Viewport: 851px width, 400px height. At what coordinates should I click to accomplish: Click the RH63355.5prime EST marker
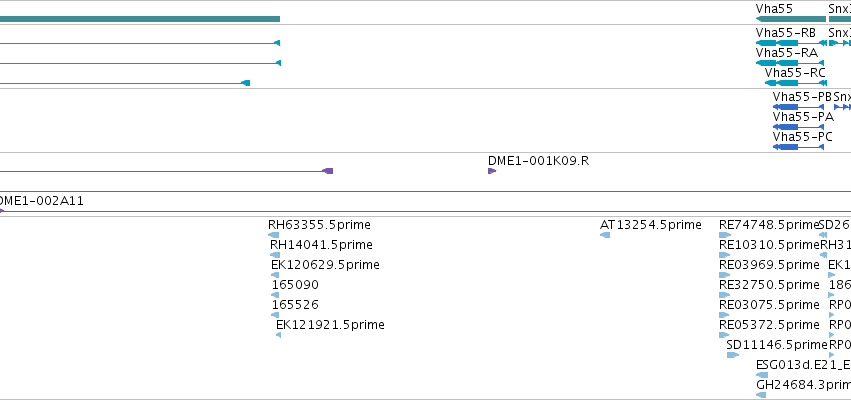click(x=274, y=235)
